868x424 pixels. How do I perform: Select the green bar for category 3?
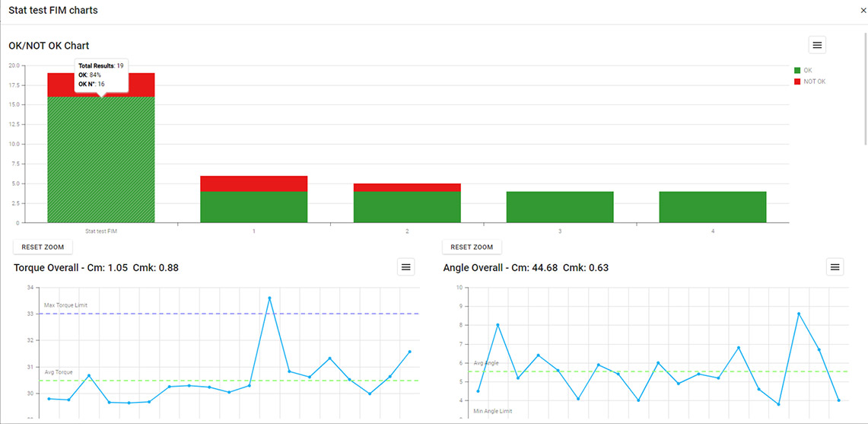[559, 206]
